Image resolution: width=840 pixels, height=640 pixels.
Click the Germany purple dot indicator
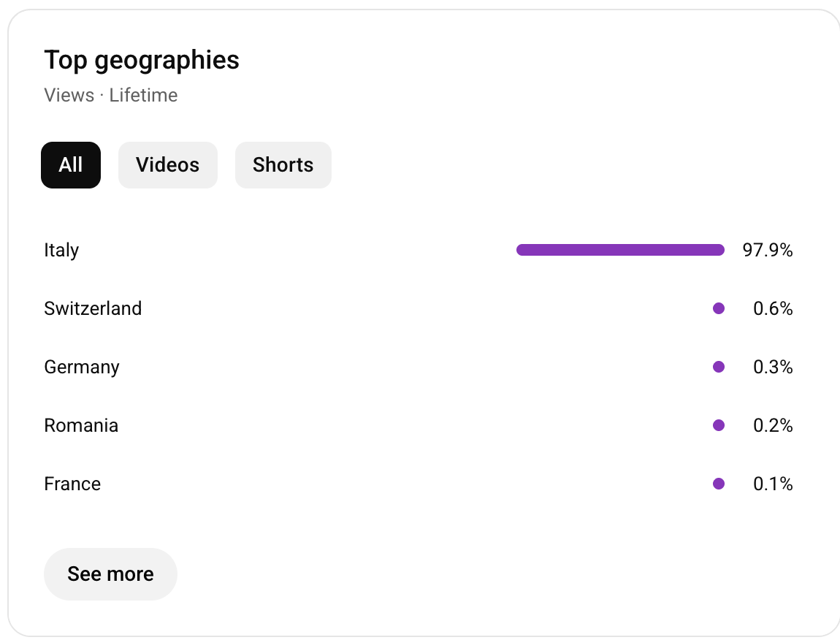coord(719,367)
